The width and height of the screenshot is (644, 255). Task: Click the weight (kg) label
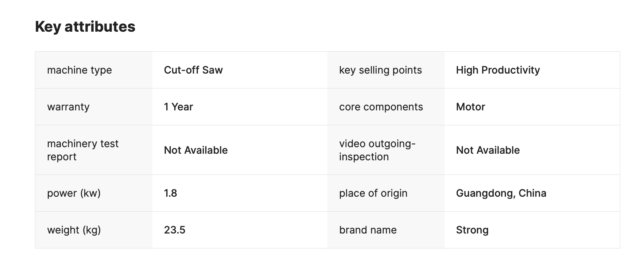click(74, 230)
